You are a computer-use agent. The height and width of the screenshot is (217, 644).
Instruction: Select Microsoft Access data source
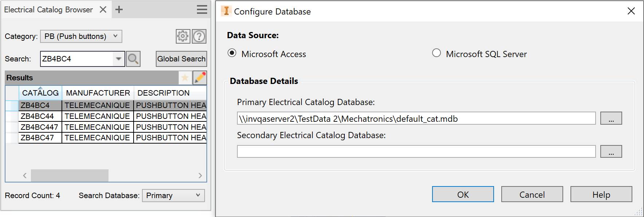point(232,53)
